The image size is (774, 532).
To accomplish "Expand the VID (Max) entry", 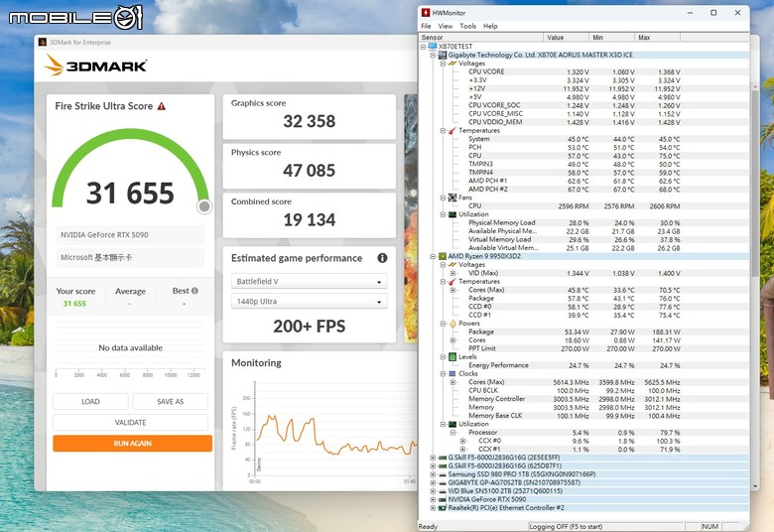I will coord(452,273).
